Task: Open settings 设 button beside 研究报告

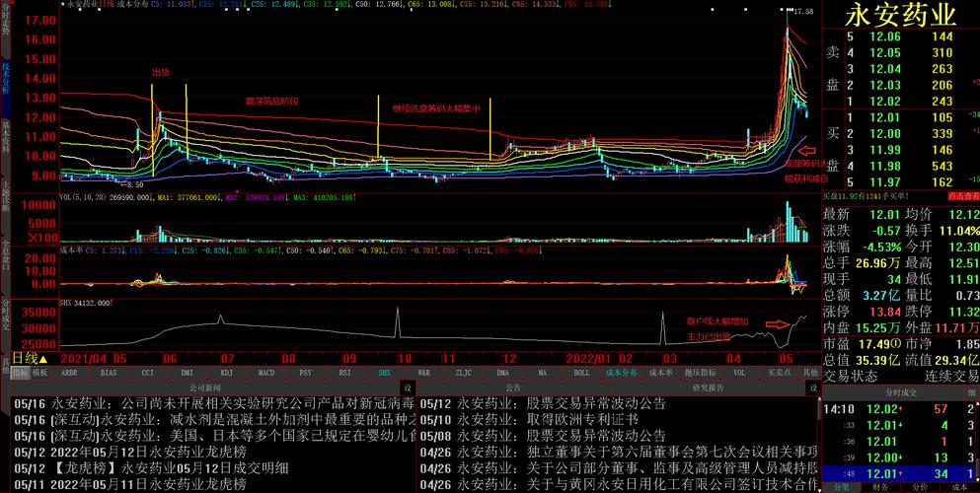Action: point(813,387)
